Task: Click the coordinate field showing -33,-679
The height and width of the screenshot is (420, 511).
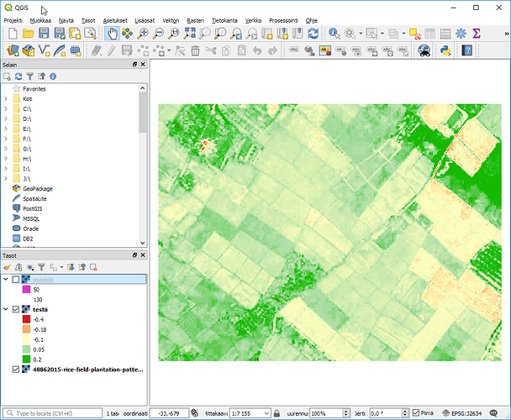Action: pos(169,413)
